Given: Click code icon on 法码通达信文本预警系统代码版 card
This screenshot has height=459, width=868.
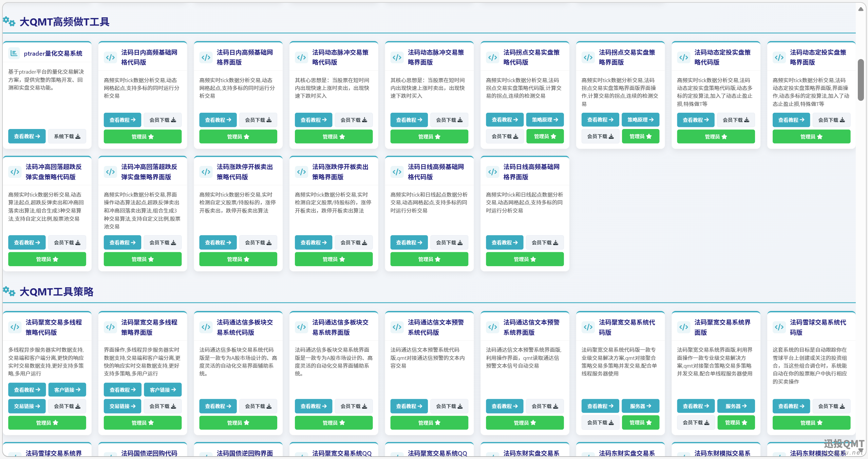Looking at the screenshot, I should tap(397, 327).
